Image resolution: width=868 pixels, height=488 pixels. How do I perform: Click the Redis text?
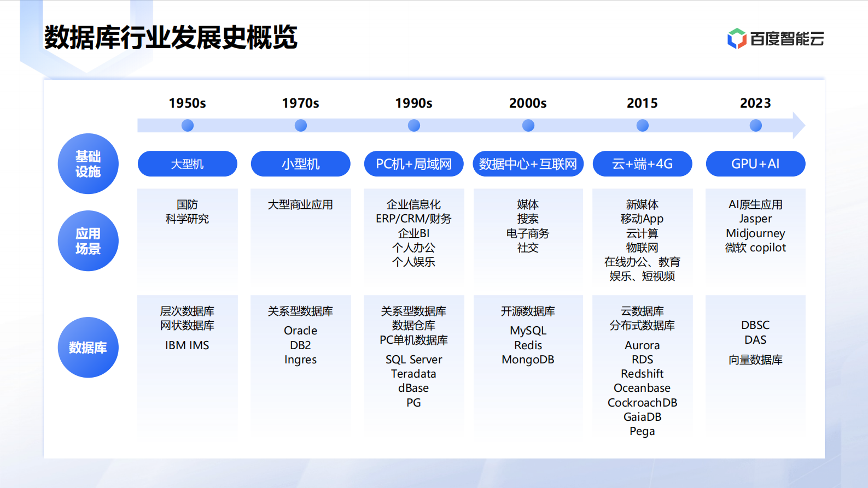[528, 345]
